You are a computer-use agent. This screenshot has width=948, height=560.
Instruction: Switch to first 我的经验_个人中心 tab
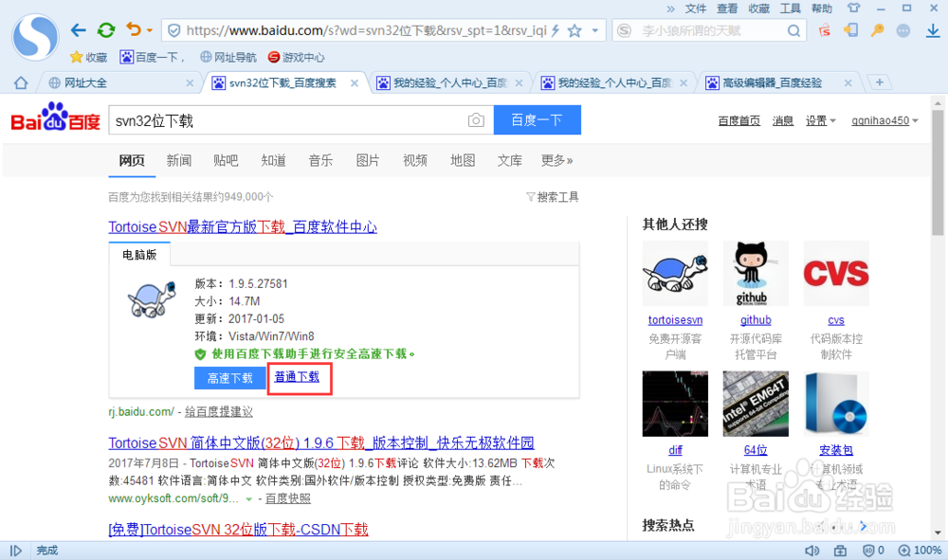(449, 82)
